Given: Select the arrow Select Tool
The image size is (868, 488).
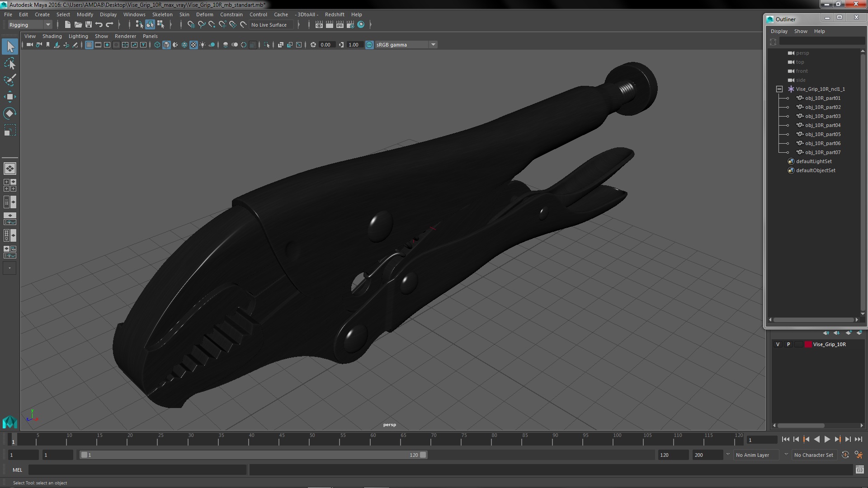Looking at the screenshot, I should [10, 47].
